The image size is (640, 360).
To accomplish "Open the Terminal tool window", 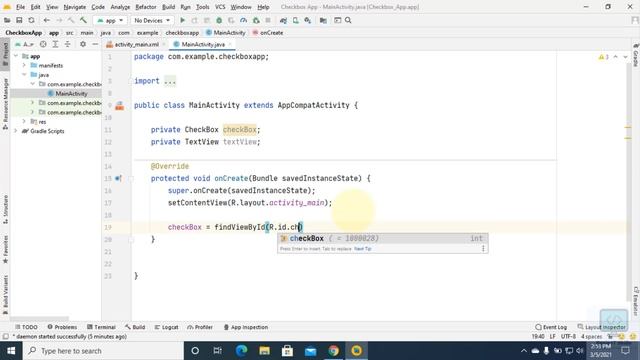I will coord(101,327).
